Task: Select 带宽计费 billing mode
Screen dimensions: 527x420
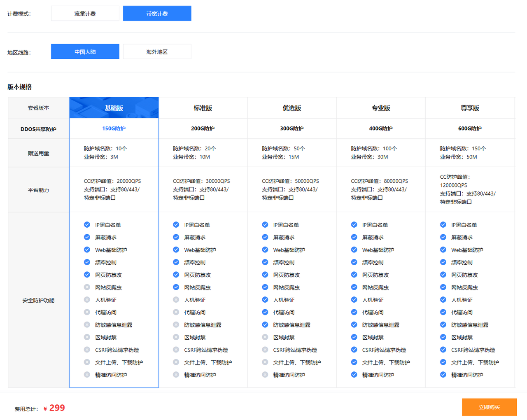Action: click(157, 13)
